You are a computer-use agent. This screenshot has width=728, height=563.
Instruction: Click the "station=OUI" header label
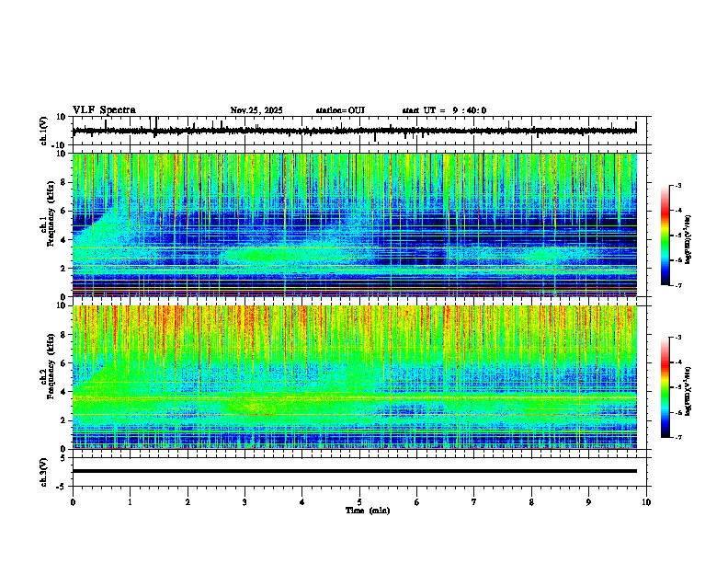tap(340, 110)
